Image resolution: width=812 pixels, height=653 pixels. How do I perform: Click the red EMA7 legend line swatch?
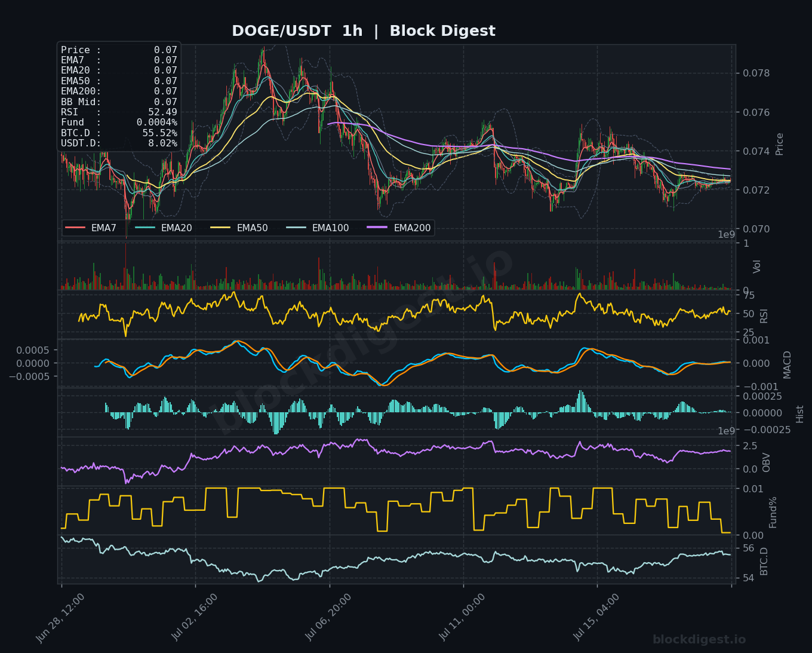[x=75, y=228]
